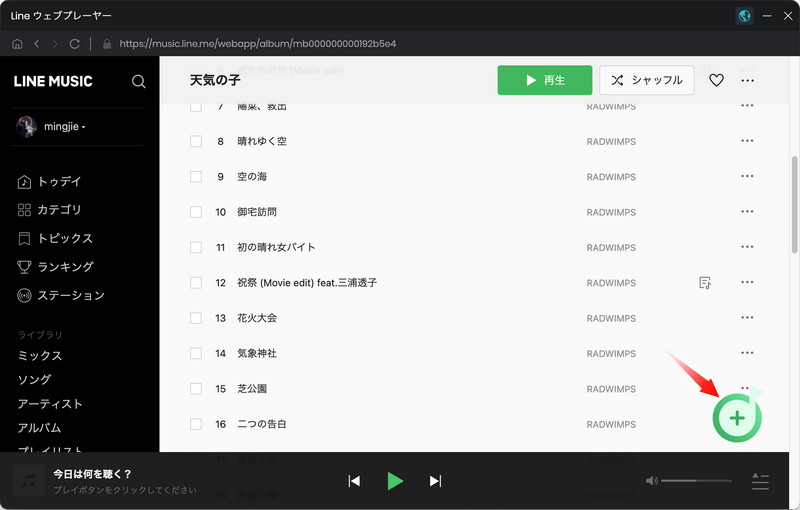The height and width of the screenshot is (510, 800).
Task: Skip to previous track
Action: (x=354, y=481)
